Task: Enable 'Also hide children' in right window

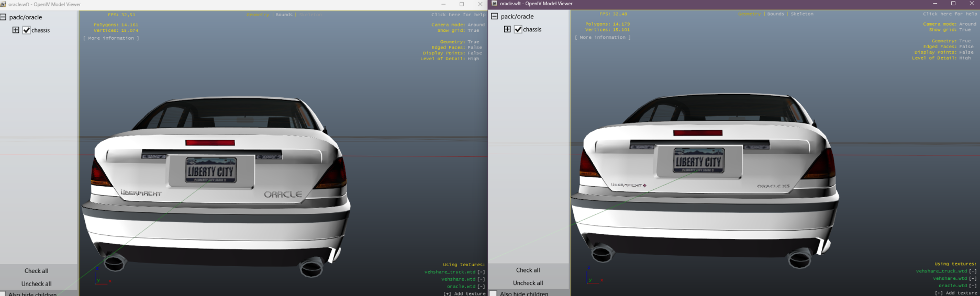Action: coord(493,293)
